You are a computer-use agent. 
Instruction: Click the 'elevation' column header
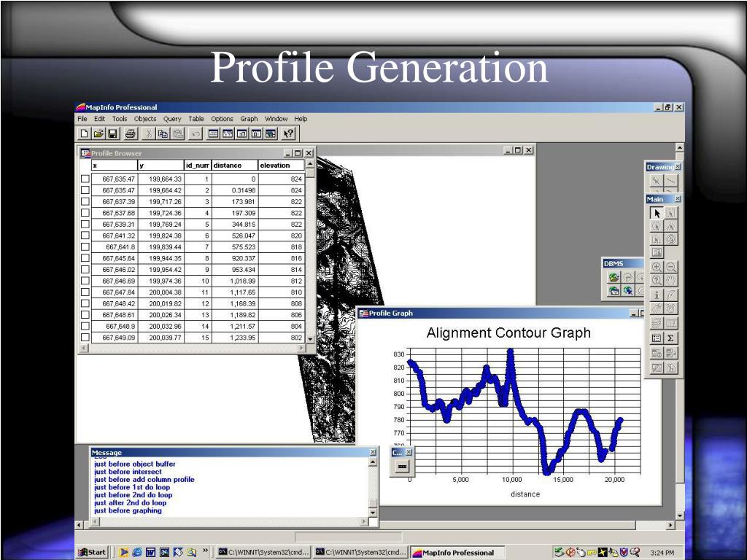[281, 166]
